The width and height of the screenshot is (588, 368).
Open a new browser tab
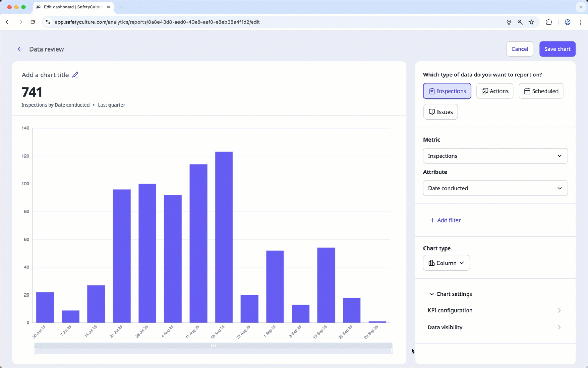tap(121, 7)
